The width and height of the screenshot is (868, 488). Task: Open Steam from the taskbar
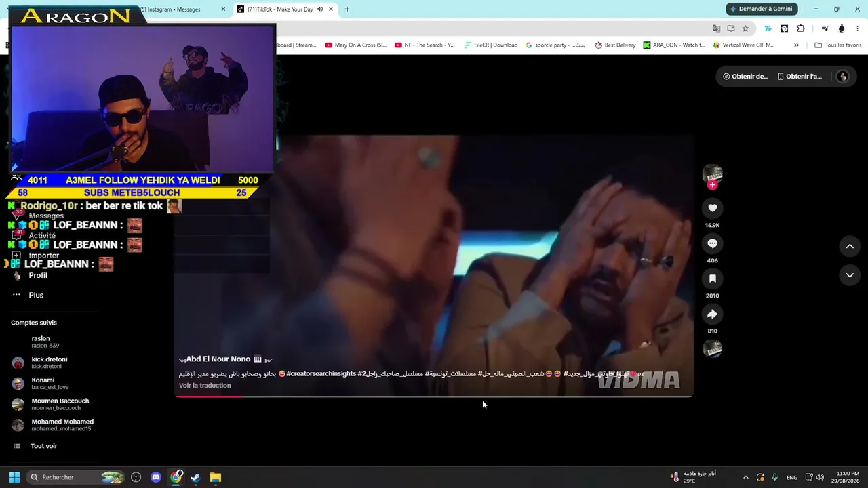point(195,477)
